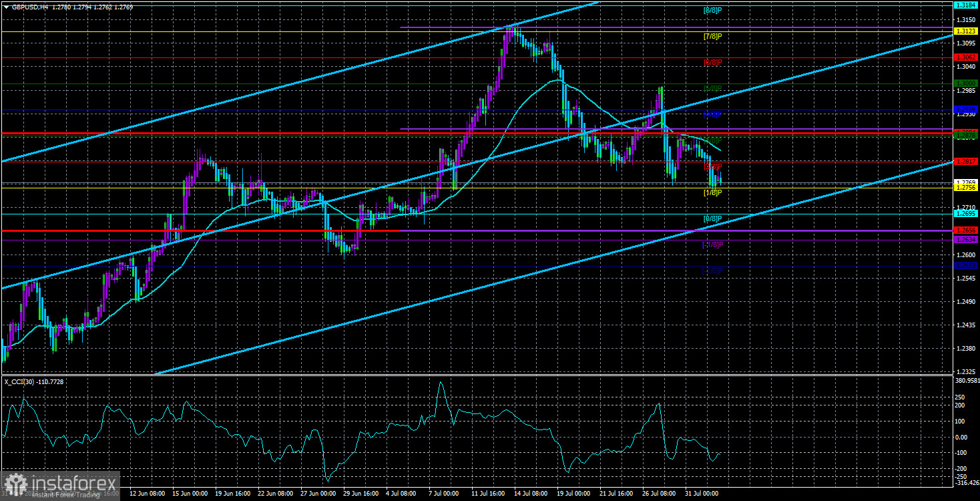Click the [7/8]P Murray level label

pyautogui.click(x=712, y=36)
